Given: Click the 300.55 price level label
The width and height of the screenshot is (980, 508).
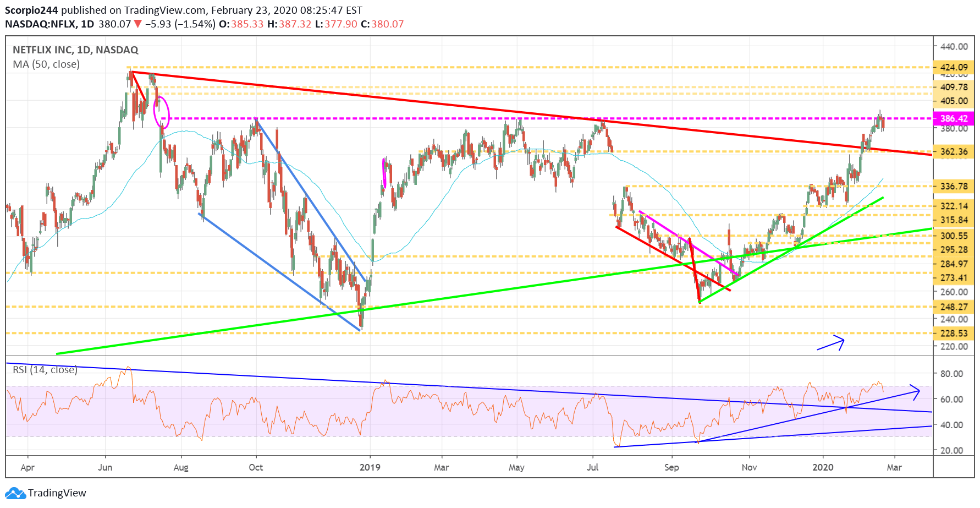Looking at the screenshot, I should click(954, 236).
